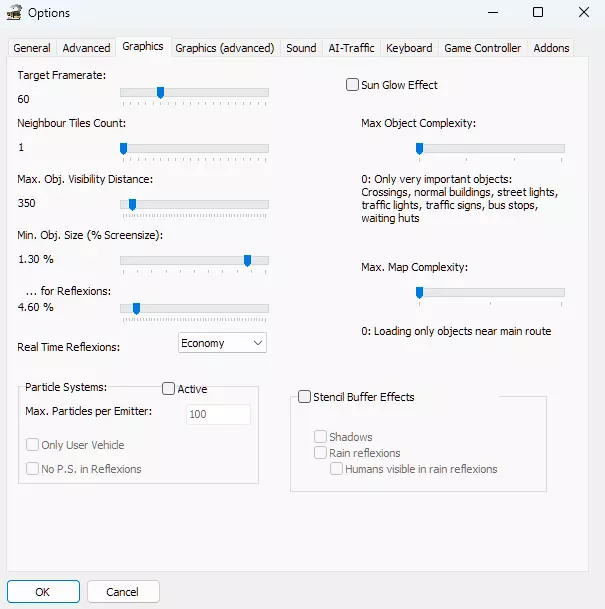This screenshot has height=609, width=605.
Task: Click the Max Object Complexity slider
Action: click(490, 148)
